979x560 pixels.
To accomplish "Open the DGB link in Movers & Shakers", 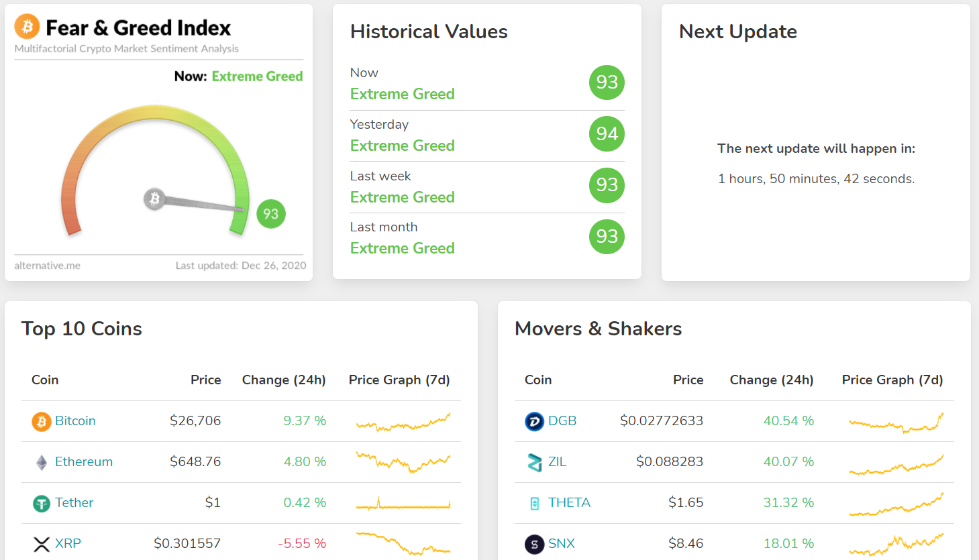I will [x=562, y=421].
